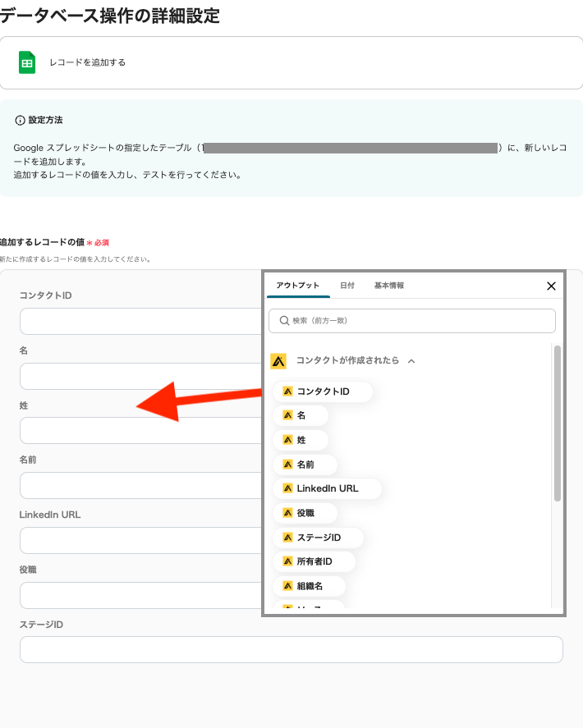
Task: Switch to the 日付 tab
Action: (x=347, y=286)
